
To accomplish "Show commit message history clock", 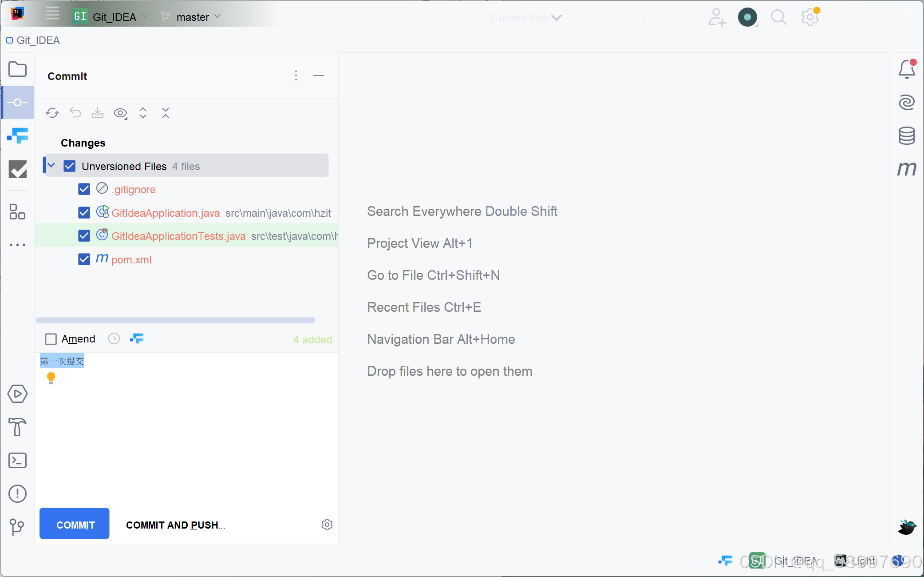I will coord(114,339).
